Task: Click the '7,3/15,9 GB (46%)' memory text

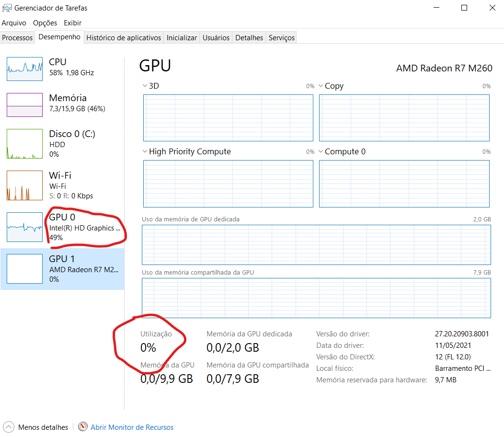Action: (x=77, y=109)
